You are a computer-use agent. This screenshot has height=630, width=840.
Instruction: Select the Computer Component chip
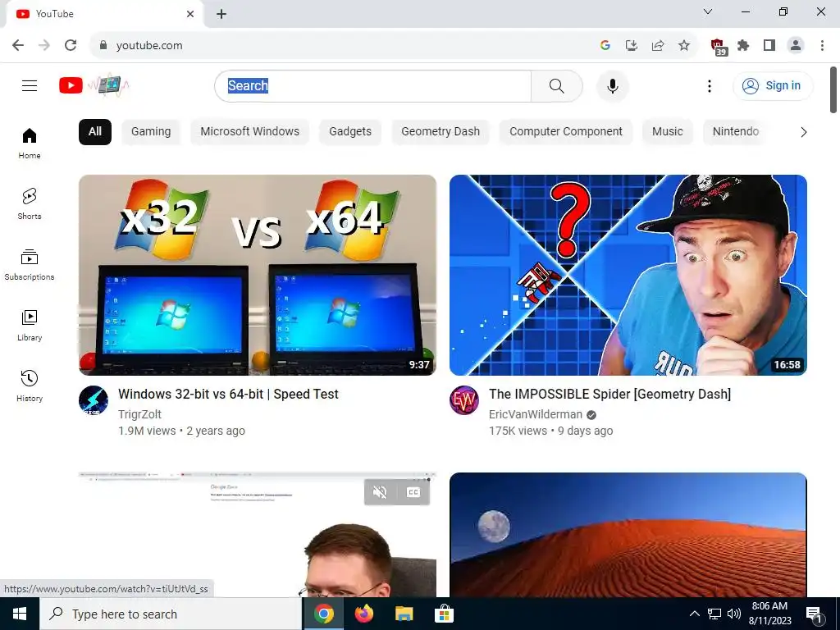point(566,132)
